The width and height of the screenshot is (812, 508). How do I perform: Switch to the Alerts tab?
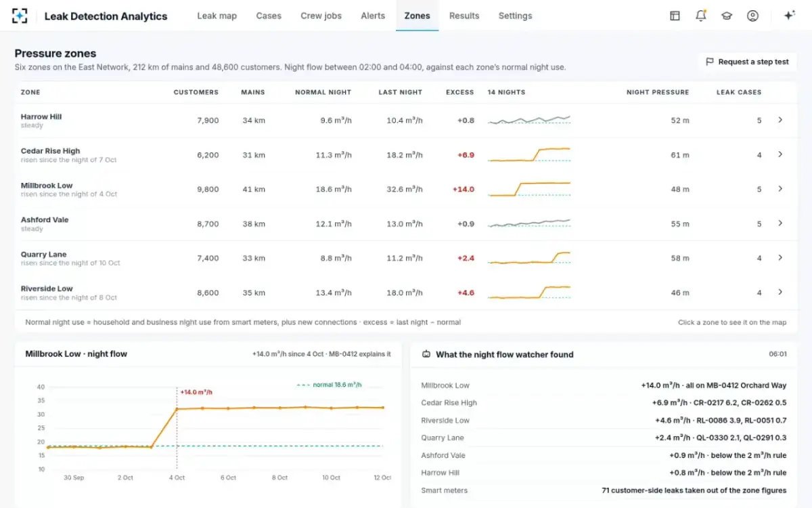click(x=373, y=16)
